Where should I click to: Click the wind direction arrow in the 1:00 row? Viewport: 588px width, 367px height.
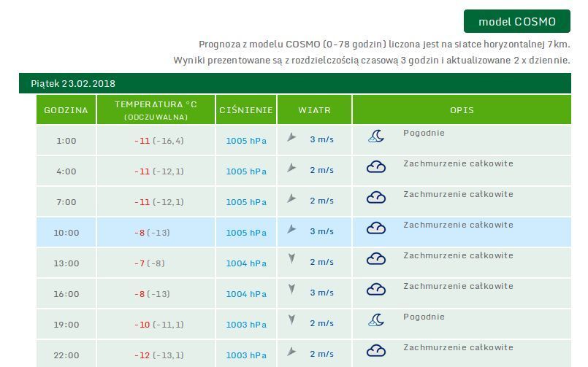coord(291,137)
